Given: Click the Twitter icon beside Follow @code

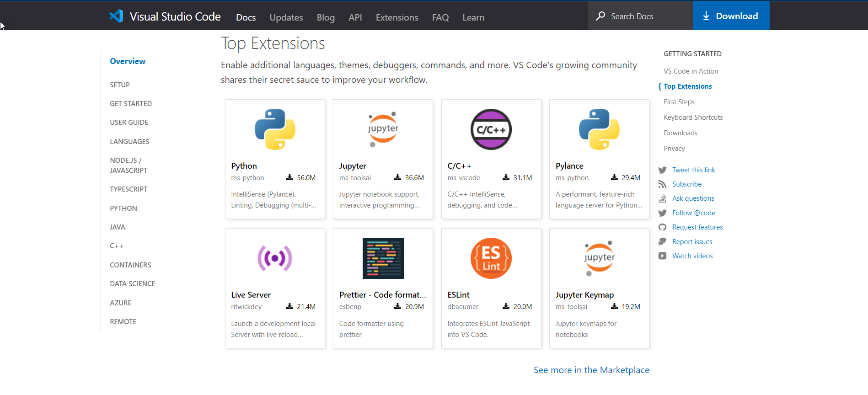Looking at the screenshot, I should point(662,213).
